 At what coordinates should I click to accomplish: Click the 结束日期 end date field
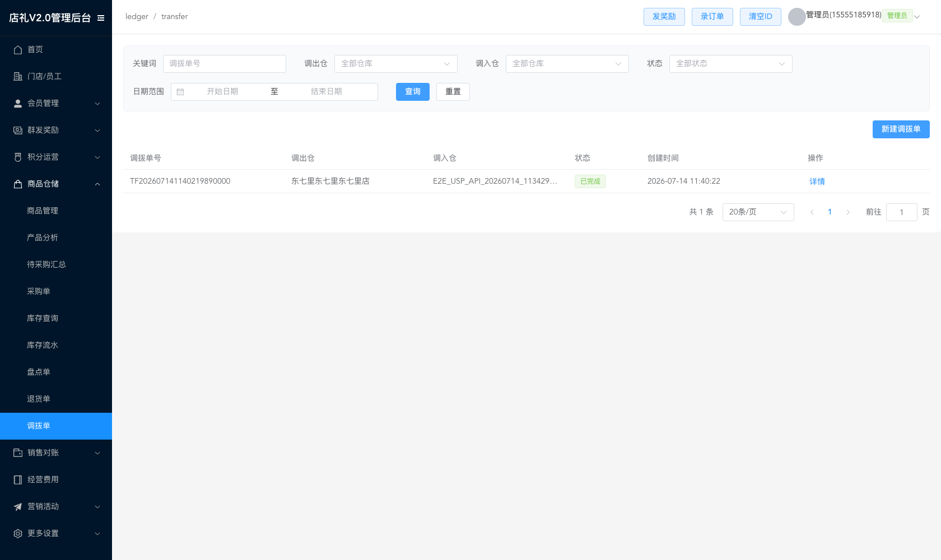tap(327, 92)
